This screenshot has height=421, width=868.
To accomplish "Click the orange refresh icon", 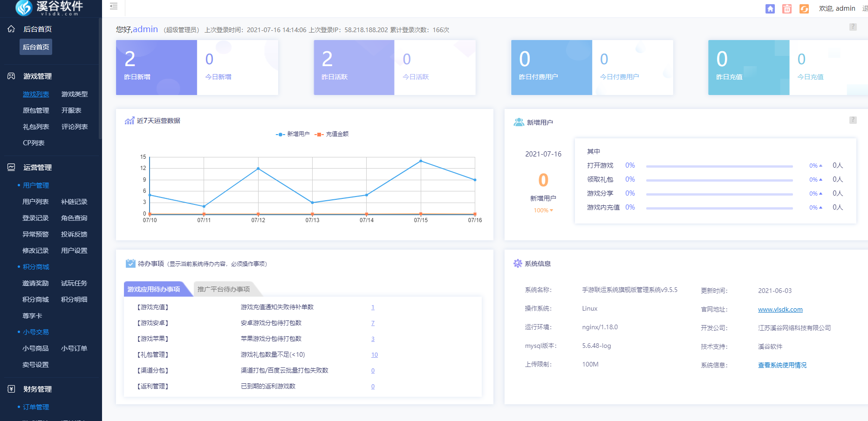I will click(x=804, y=9).
